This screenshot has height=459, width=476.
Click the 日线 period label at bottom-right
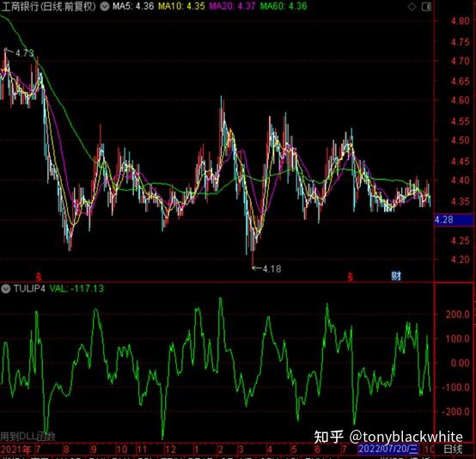454,450
